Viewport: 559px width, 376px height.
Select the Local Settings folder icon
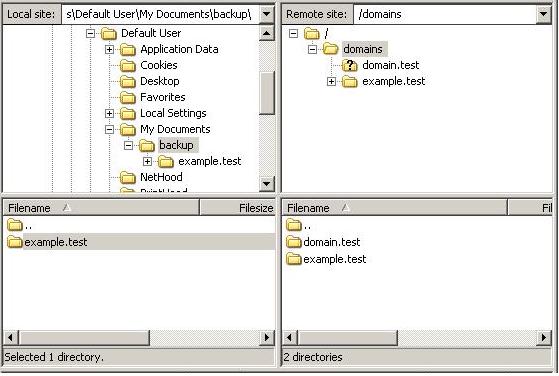click(128, 113)
